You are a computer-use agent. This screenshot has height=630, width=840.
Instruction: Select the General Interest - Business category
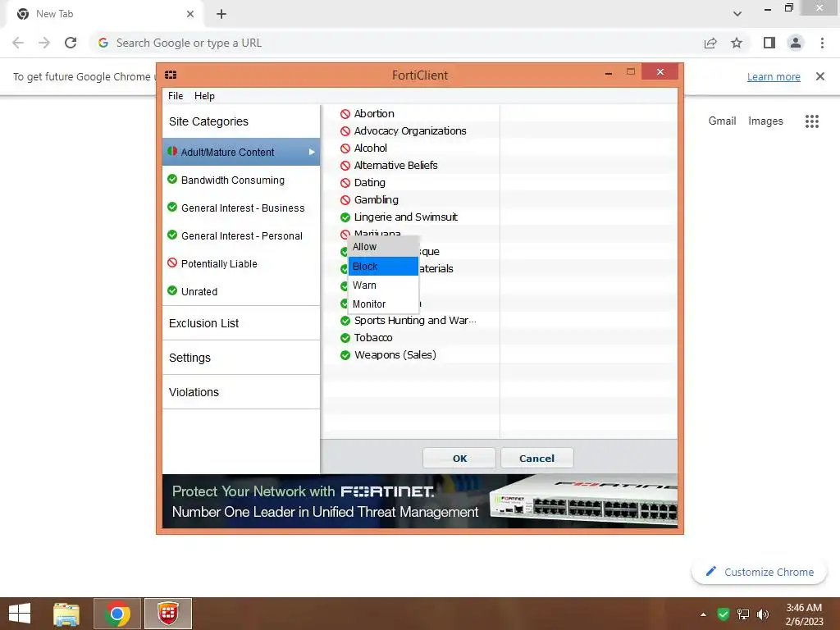tap(241, 208)
